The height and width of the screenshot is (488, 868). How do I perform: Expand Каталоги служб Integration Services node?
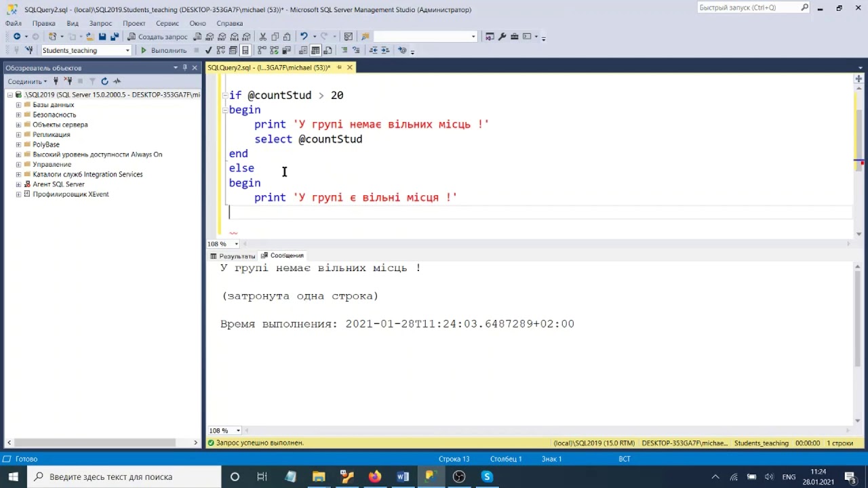tap(18, 174)
